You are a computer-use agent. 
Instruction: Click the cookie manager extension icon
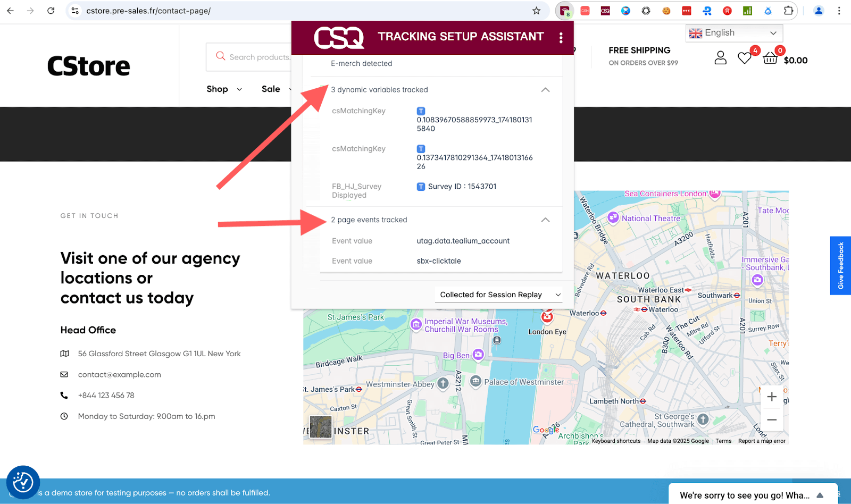pos(666,10)
